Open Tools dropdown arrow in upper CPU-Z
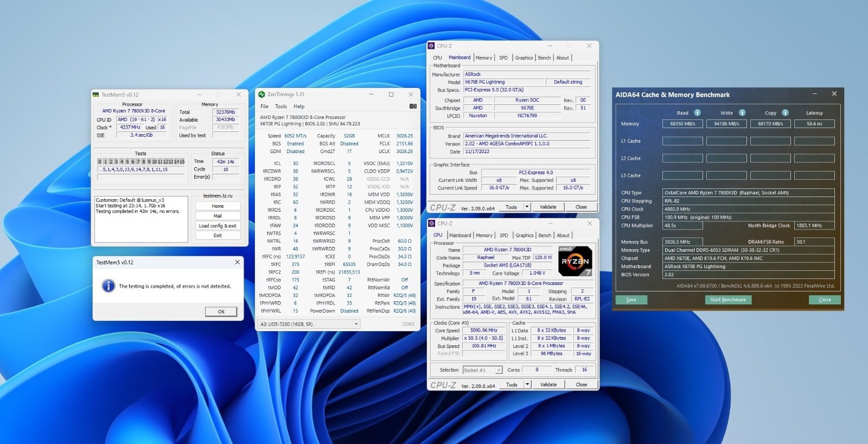The height and width of the screenshot is (444, 868). coord(526,207)
